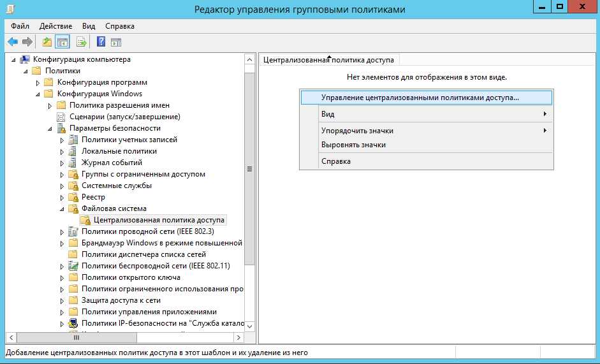This screenshot has width=600, height=364.
Task: Open the Help question mark toolbar icon
Action: (x=101, y=41)
